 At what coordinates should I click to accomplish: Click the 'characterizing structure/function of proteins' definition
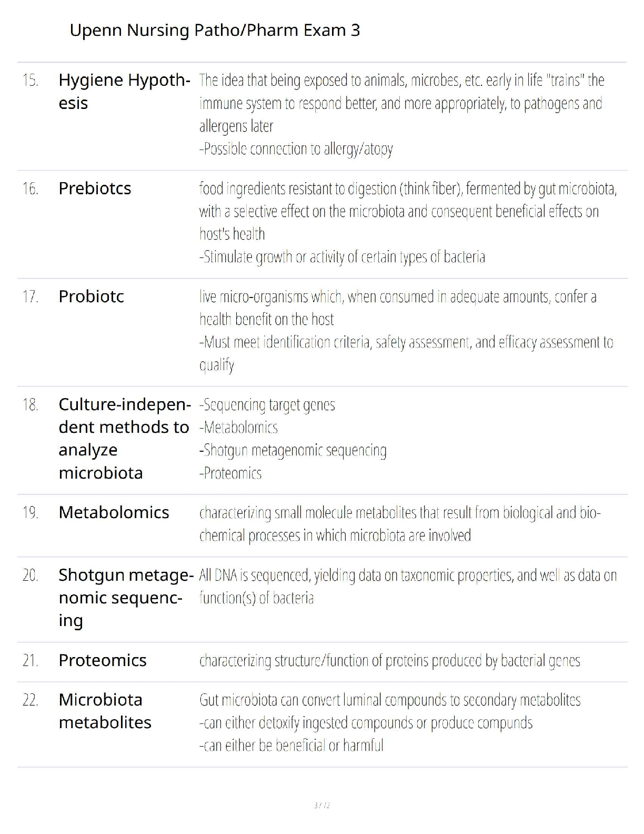[x=389, y=661]
